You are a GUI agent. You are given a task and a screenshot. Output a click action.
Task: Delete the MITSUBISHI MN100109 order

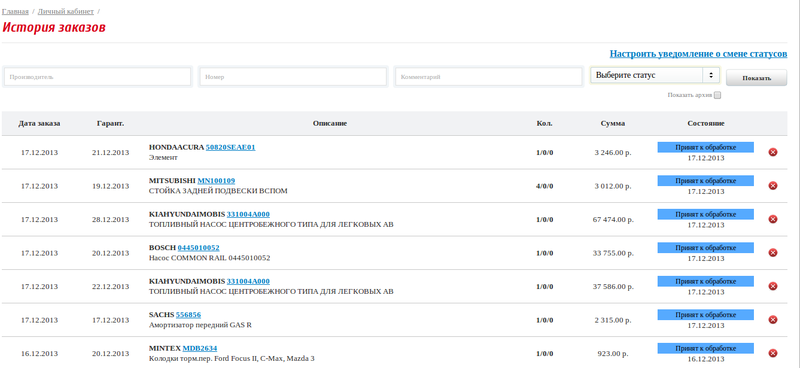(772, 185)
